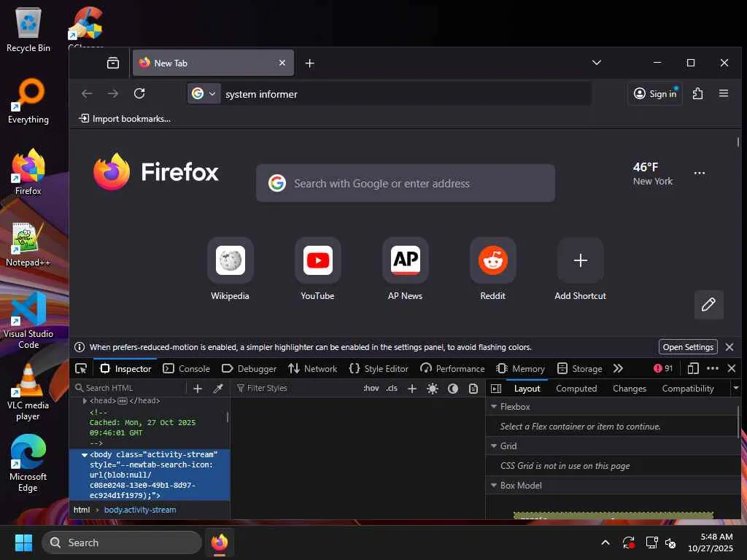This screenshot has width=747, height=560.
Task: Toggle the :hov pseudo-class panel
Action: (371, 388)
